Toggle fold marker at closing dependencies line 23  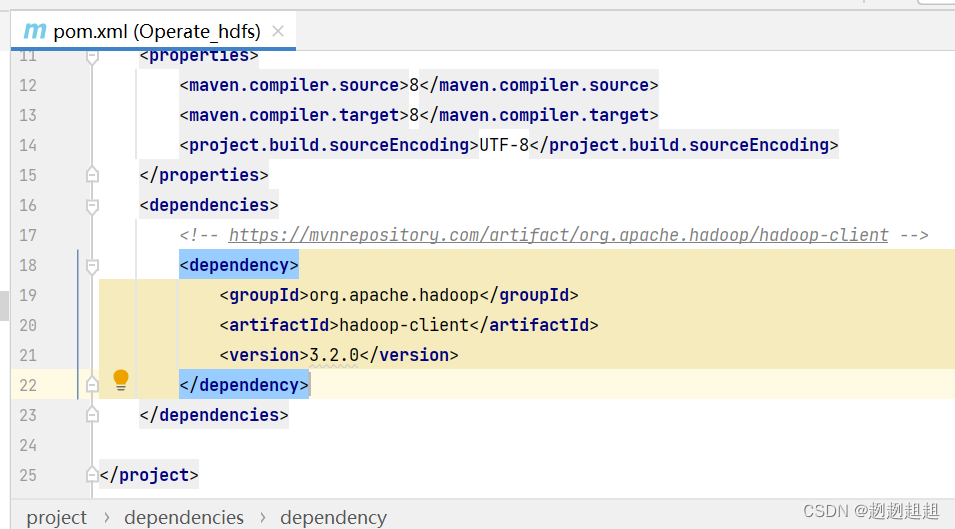[x=92, y=415]
